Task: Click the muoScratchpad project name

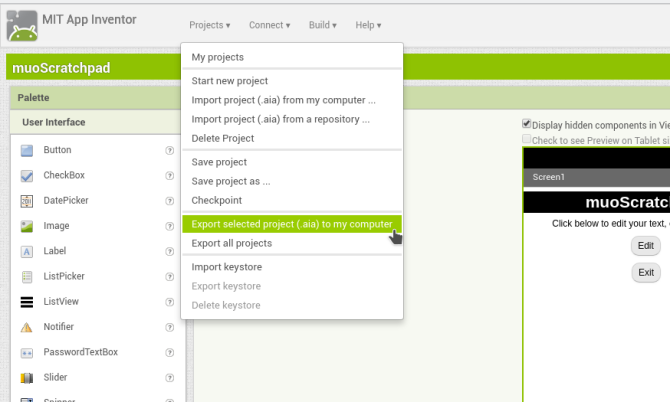Action: (x=61, y=68)
